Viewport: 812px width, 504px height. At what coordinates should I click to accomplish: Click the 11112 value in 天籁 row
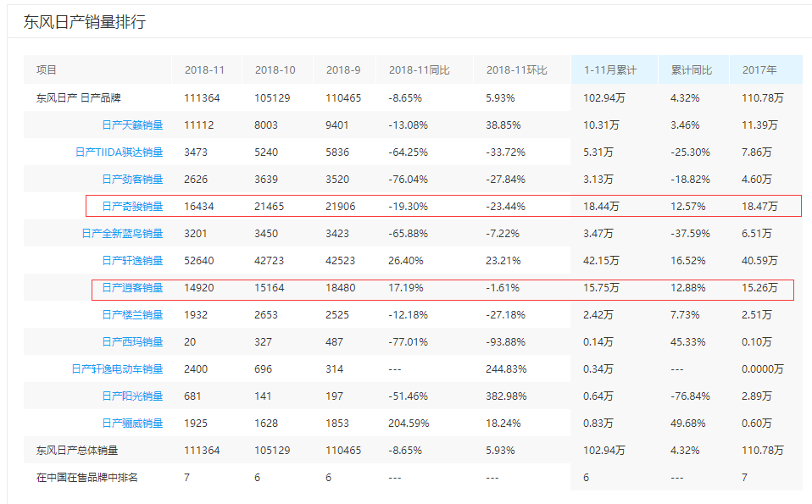[199, 125]
